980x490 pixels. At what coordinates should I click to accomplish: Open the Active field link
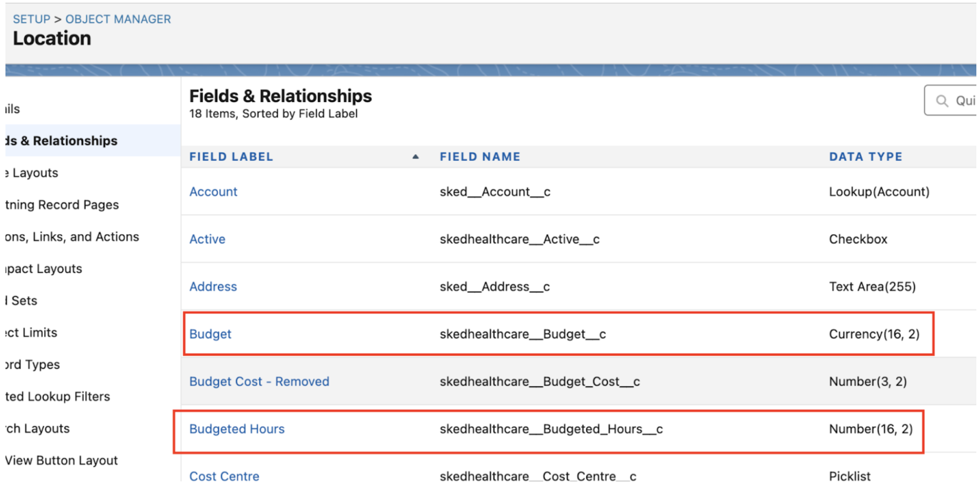[207, 239]
